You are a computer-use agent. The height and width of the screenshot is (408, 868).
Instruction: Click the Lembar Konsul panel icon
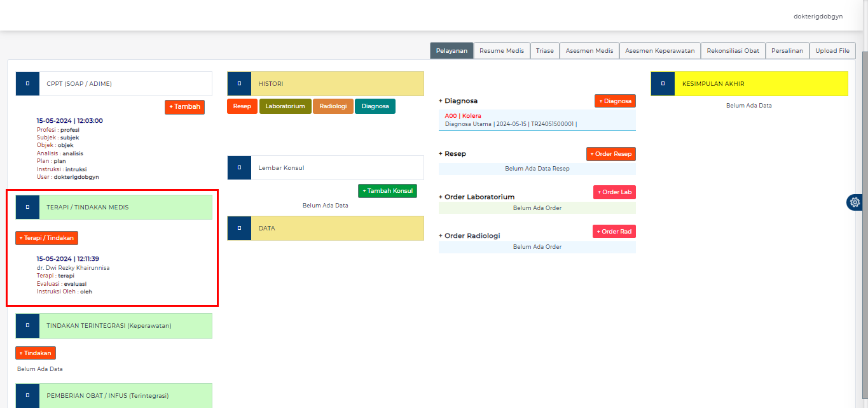click(239, 167)
